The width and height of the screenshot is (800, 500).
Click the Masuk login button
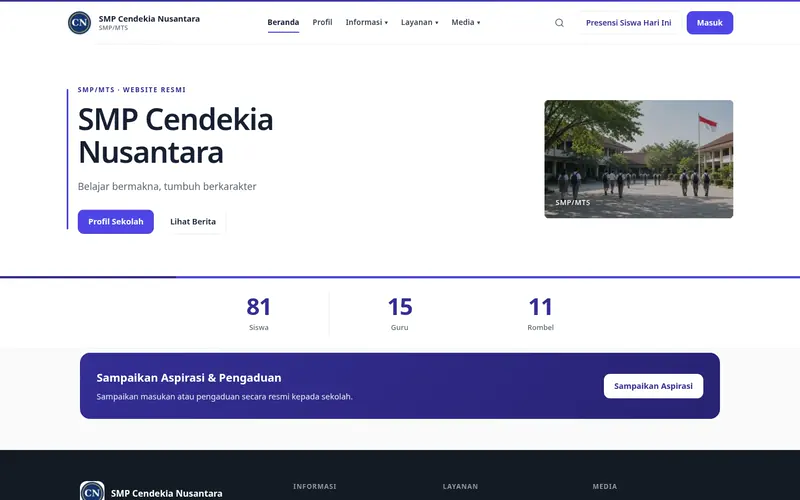710,22
